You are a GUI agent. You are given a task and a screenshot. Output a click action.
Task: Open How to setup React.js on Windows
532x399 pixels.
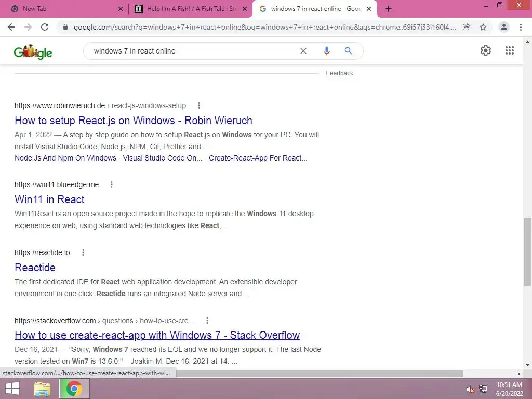tap(134, 121)
